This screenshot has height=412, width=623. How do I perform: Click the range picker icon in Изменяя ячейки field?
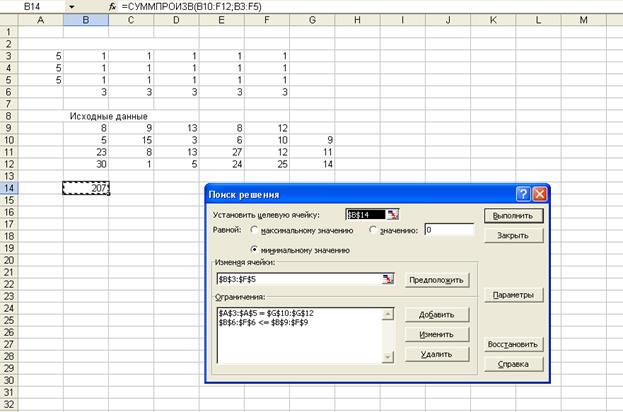[x=388, y=279]
